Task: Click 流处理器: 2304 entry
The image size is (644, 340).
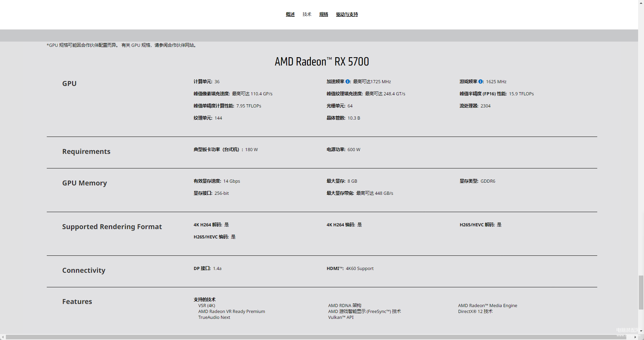Action: coord(475,106)
